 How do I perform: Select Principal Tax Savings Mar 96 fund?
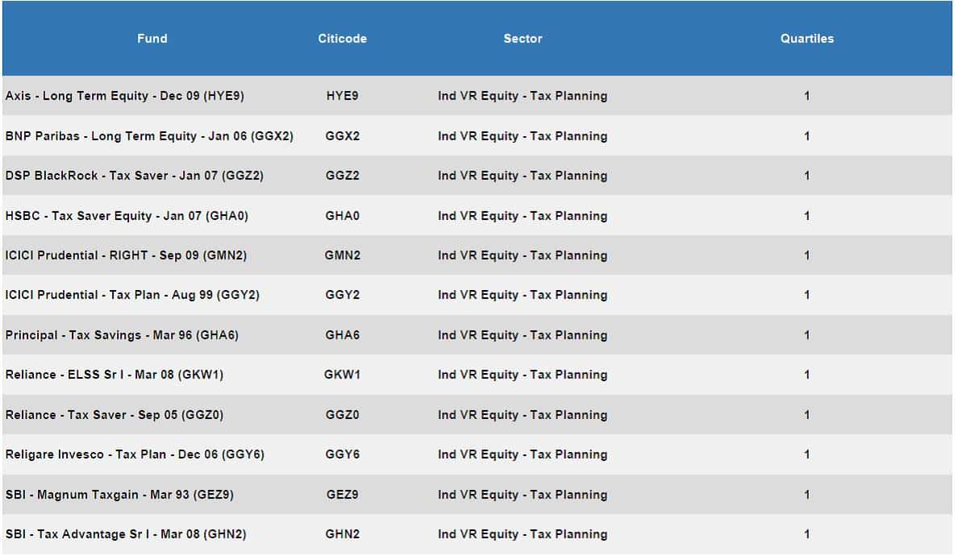pos(122,335)
